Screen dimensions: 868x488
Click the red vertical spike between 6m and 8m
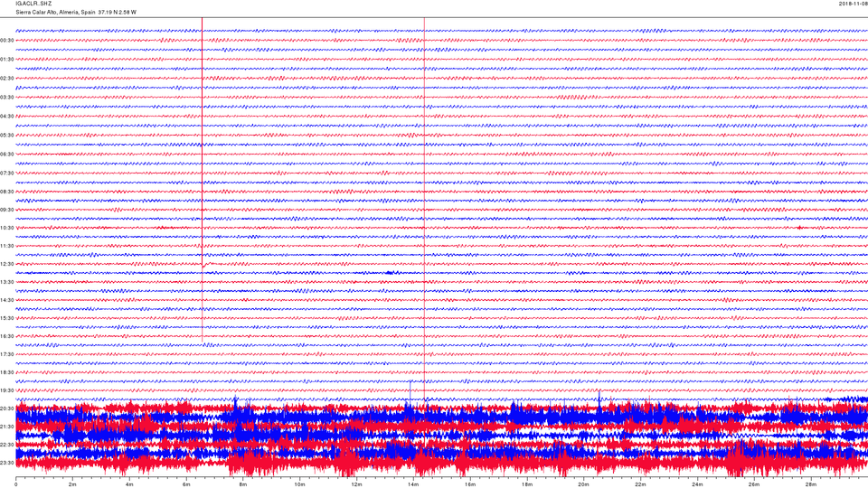pyautogui.click(x=202, y=180)
